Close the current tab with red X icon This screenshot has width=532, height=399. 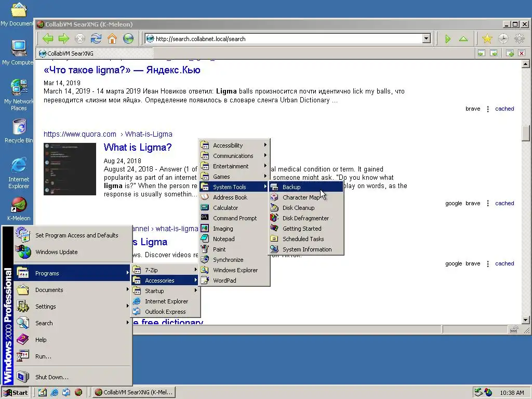[x=522, y=53]
